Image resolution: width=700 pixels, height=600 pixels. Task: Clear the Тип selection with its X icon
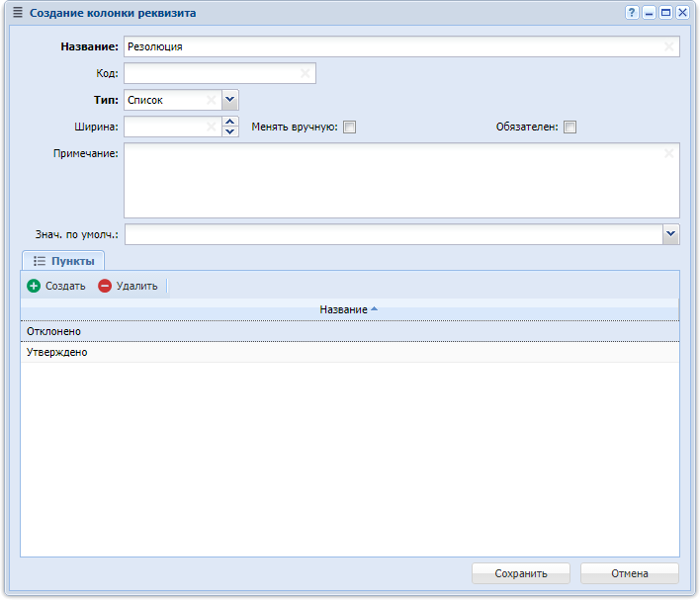point(212,100)
